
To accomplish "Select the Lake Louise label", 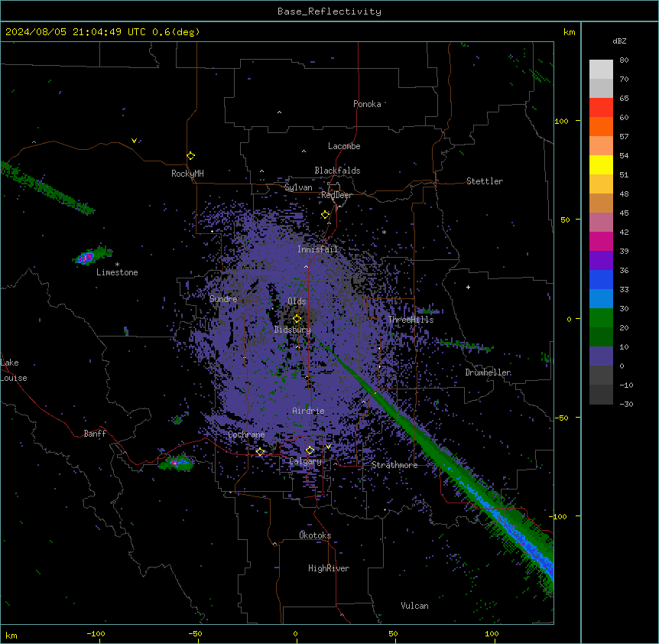I will click(14, 370).
